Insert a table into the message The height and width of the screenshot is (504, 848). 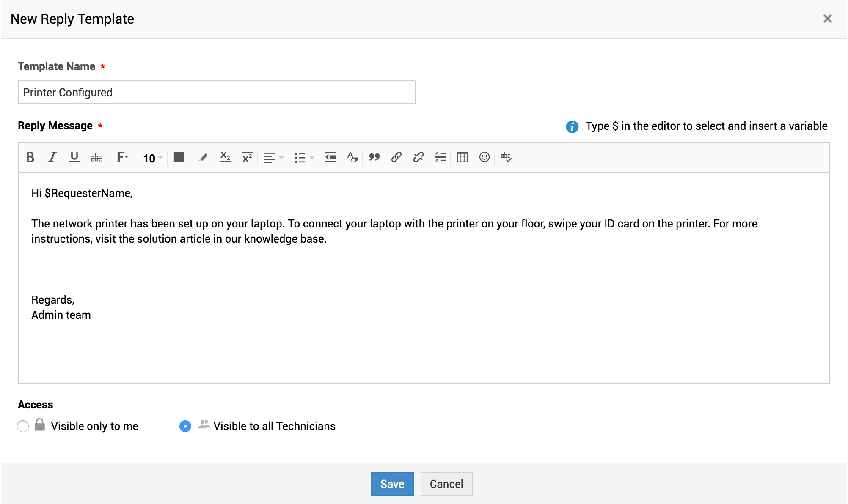click(462, 157)
